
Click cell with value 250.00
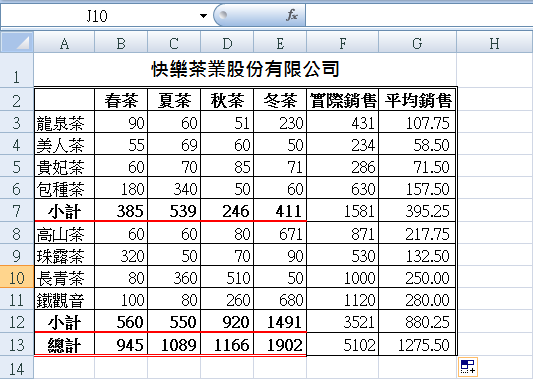point(417,277)
